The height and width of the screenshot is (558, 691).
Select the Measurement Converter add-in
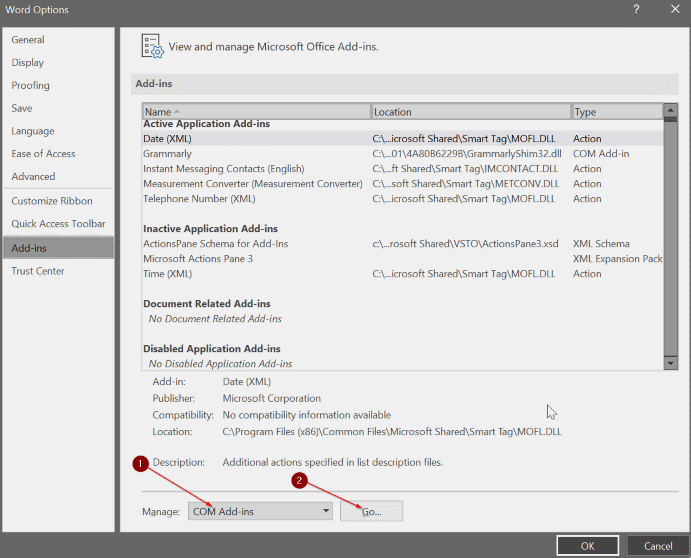pos(252,184)
